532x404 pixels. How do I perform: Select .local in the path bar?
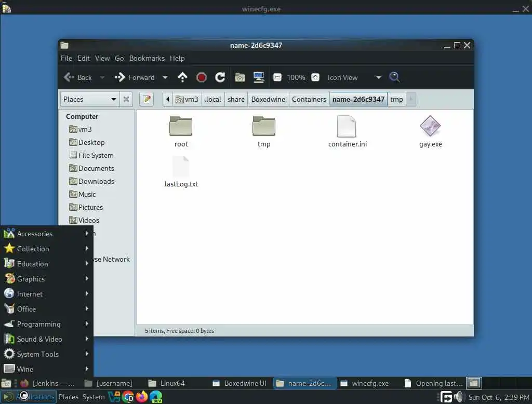[213, 99]
